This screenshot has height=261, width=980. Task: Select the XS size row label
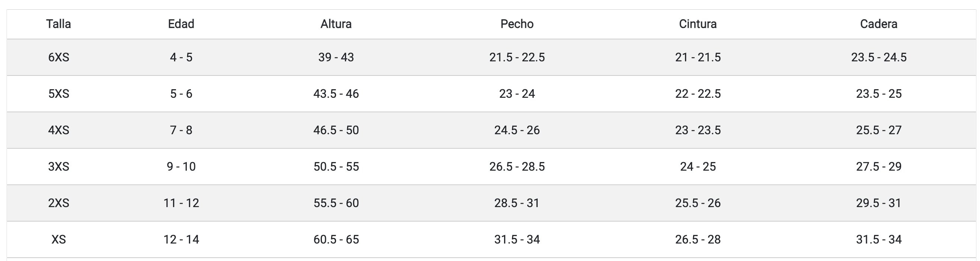coord(58,240)
